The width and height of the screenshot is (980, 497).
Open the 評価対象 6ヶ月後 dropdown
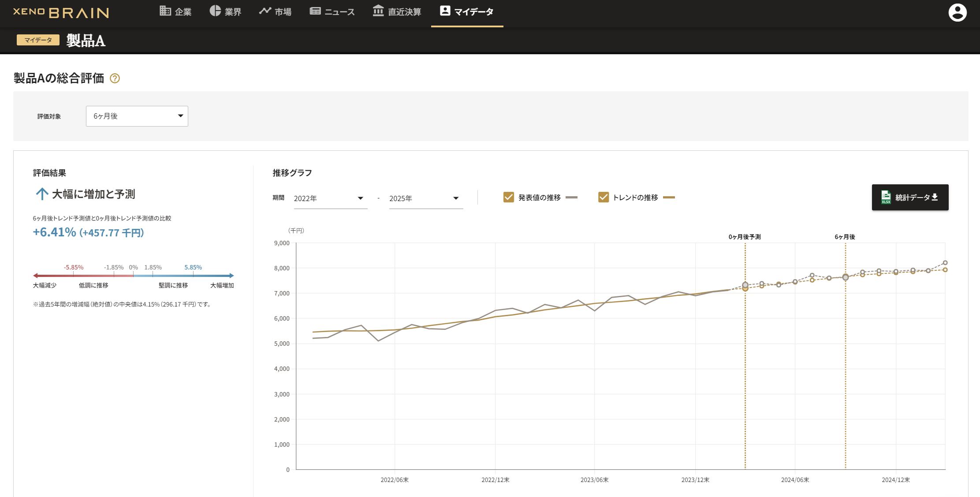(137, 116)
